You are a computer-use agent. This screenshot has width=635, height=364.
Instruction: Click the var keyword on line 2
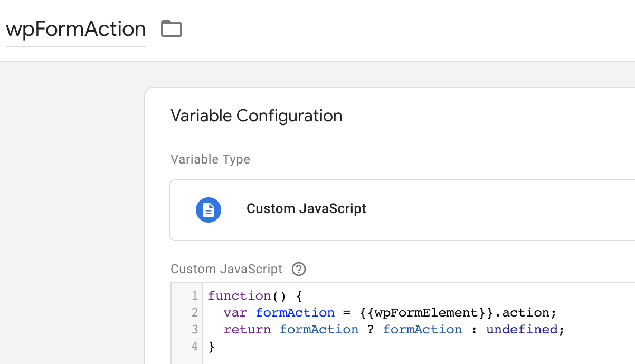click(x=235, y=313)
